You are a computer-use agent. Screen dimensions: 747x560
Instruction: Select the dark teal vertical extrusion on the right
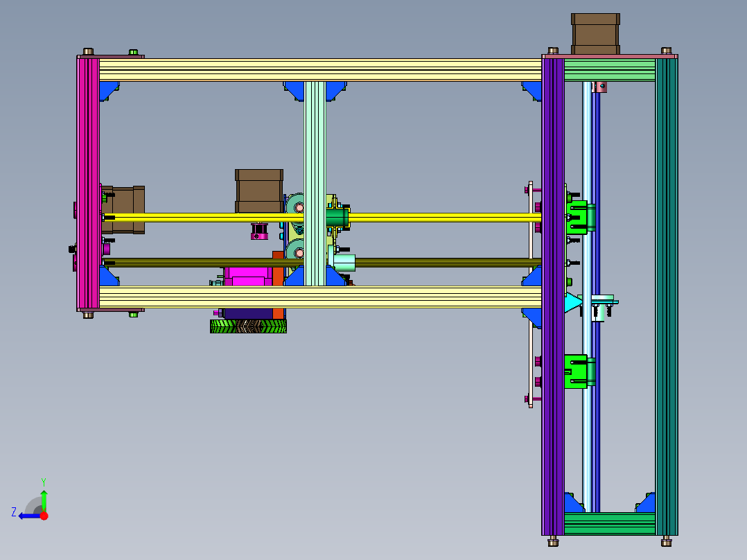pyautogui.click(x=667, y=295)
